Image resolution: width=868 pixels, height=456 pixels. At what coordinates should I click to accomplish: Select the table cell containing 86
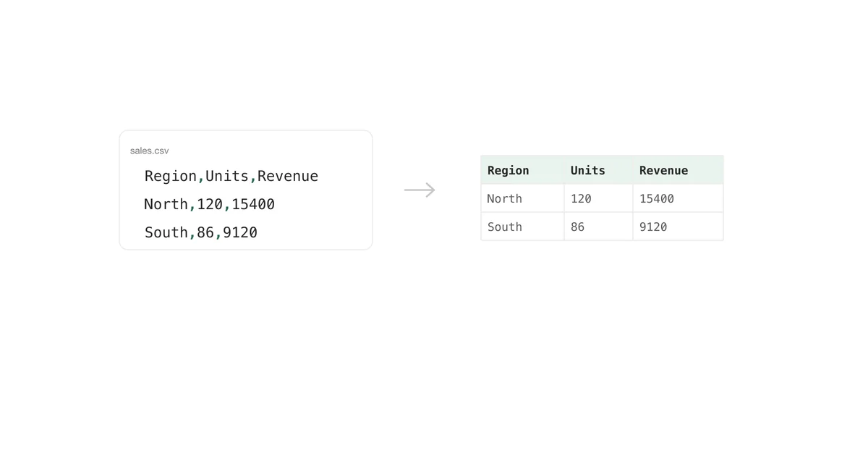point(598,227)
